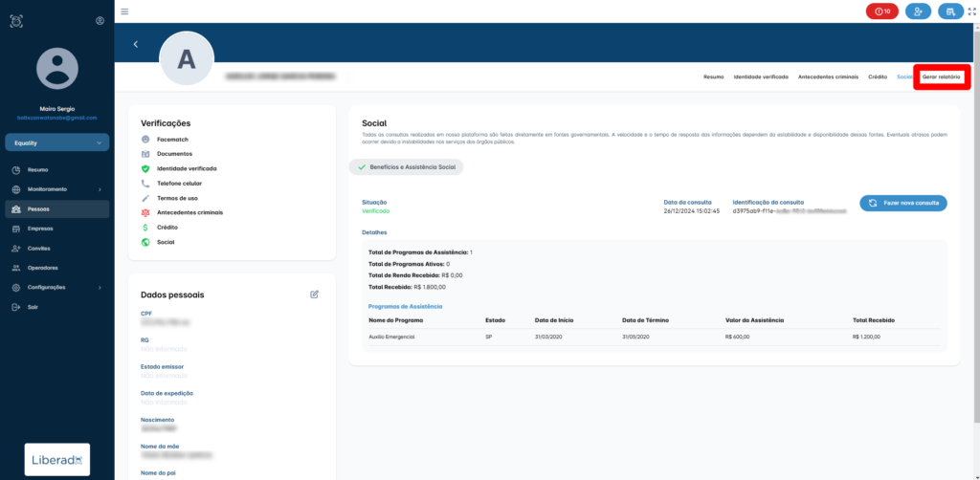Click the face-scan logo in sidebar
Screen dimensions: 980x480
[17, 21]
